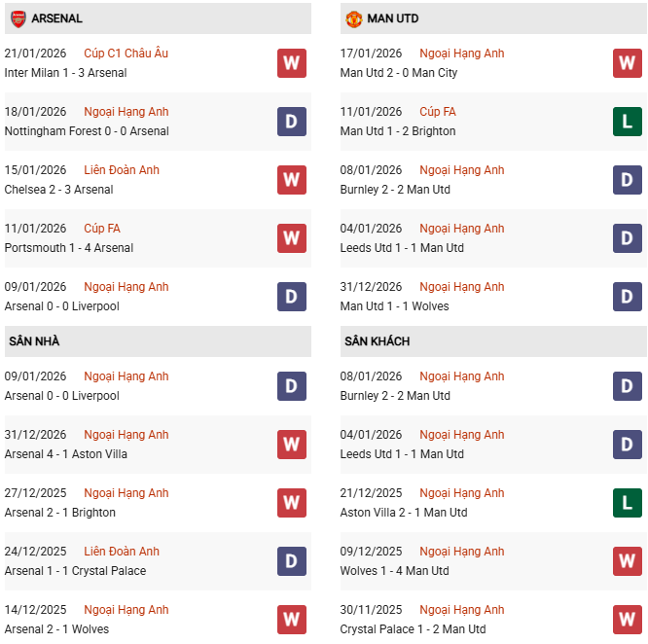Click the Arsenal club crest icon
Image resolution: width=648 pixels, height=644 pixels.
[18, 18]
